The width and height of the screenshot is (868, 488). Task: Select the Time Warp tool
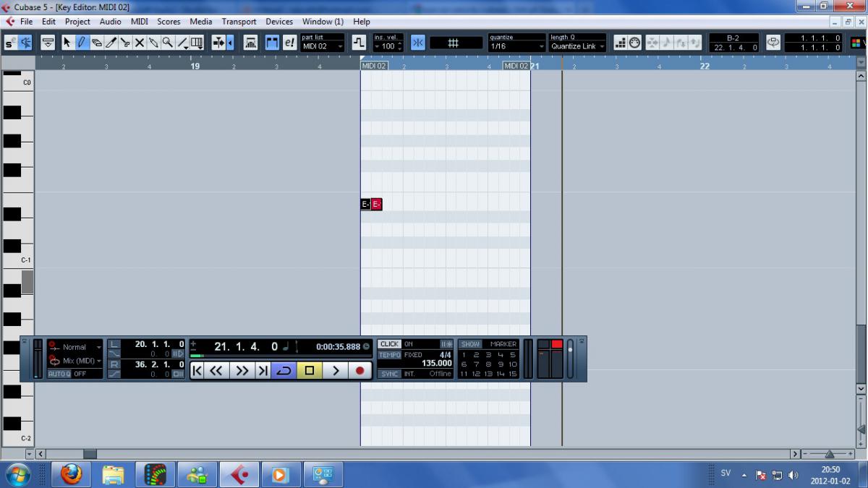tap(197, 43)
